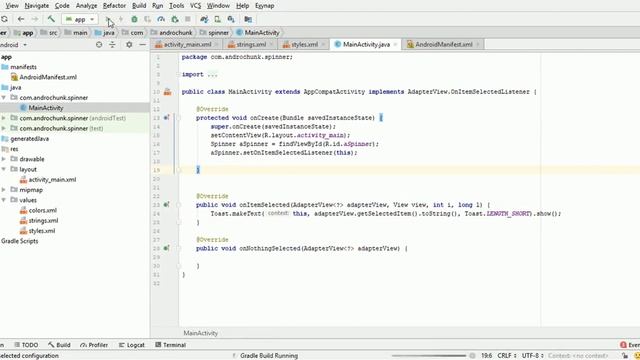Image resolution: width=640 pixels, height=360 pixels.
Task: Select Gradle Scripts in project tree
Action: pyautogui.click(x=20, y=241)
